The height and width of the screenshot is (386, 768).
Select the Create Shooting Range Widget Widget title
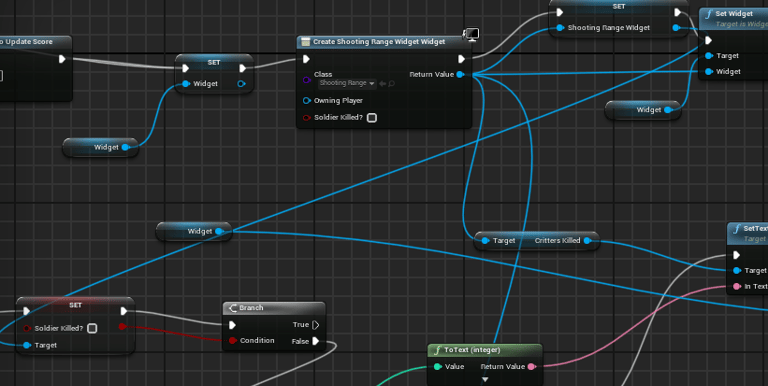pos(379,42)
